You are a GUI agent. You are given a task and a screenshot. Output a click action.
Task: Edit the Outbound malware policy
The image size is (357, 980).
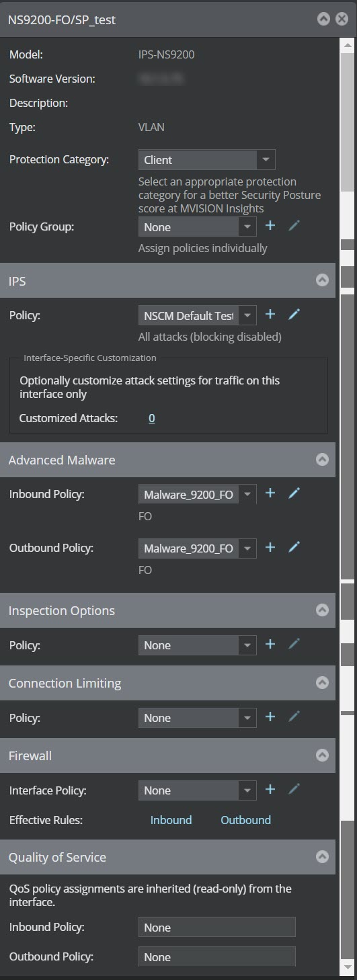click(x=293, y=547)
